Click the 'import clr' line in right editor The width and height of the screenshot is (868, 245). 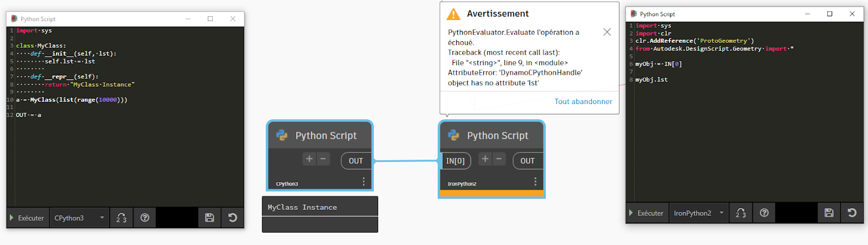[653, 34]
